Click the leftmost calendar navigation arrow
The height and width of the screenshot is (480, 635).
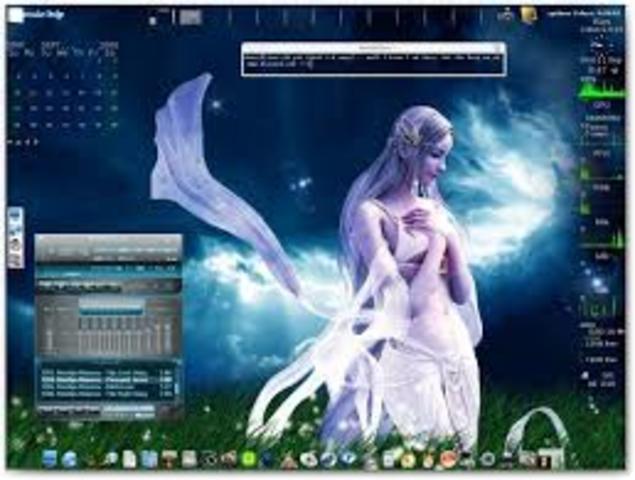[11, 142]
